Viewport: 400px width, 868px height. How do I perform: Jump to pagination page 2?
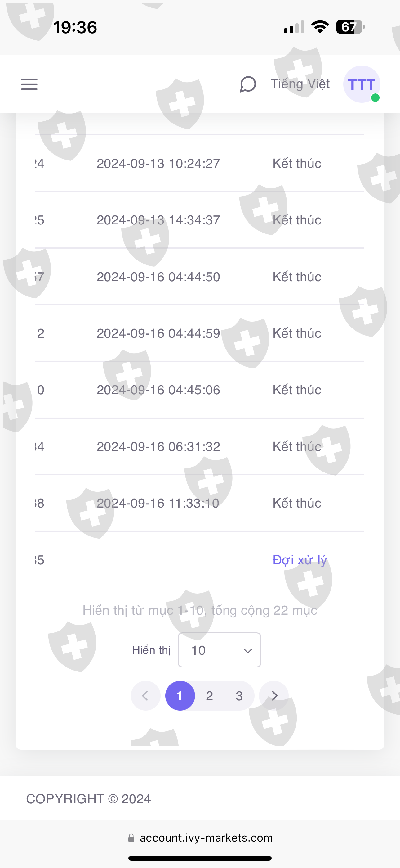[x=209, y=696]
